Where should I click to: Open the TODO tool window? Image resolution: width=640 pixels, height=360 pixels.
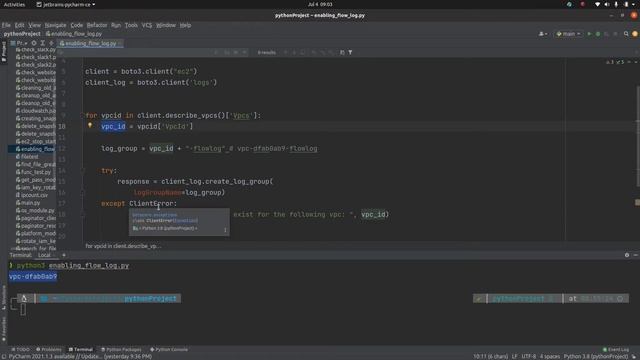point(20,349)
